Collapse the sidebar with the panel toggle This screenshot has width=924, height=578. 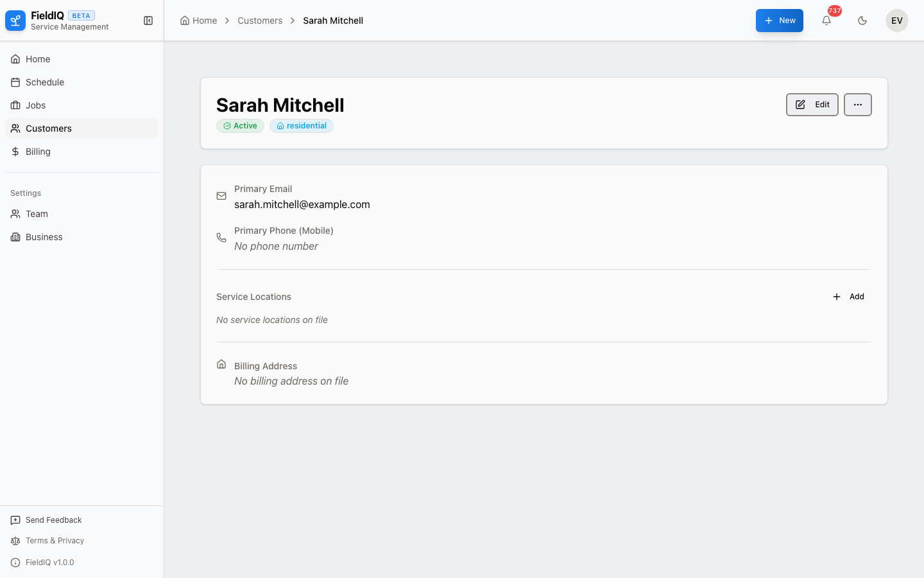point(148,21)
